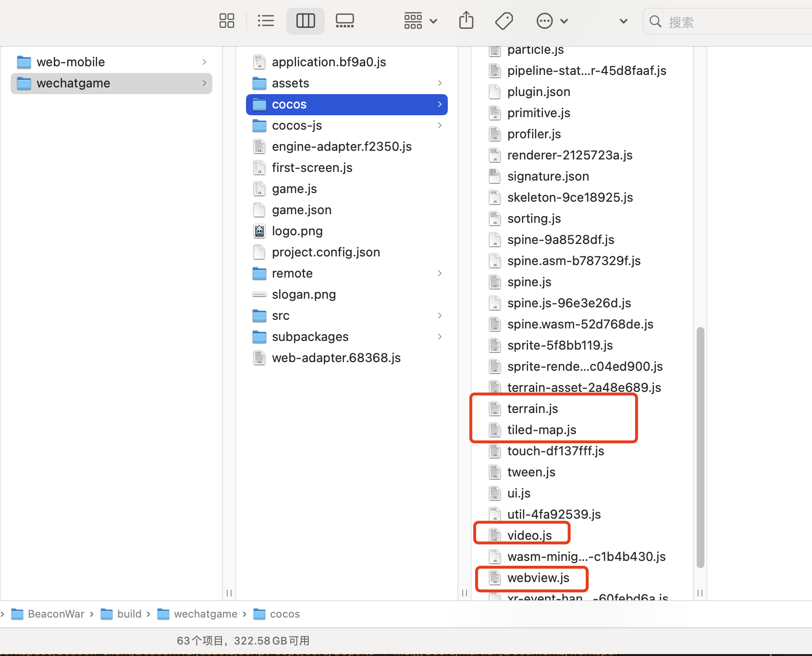Expand web-mobile folder chevron
The width and height of the screenshot is (812, 656).
point(204,62)
